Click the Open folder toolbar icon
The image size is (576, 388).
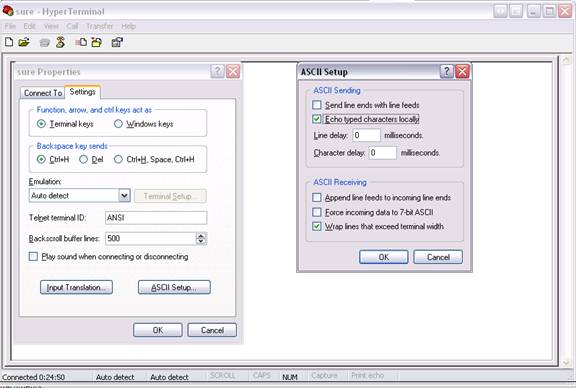[x=24, y=42]
